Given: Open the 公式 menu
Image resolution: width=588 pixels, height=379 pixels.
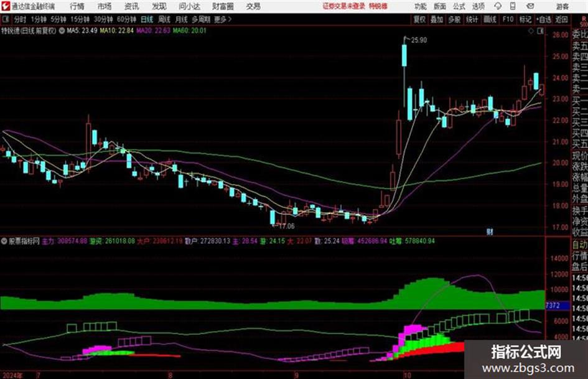Looking at the screenshot, I should [459, 6].
